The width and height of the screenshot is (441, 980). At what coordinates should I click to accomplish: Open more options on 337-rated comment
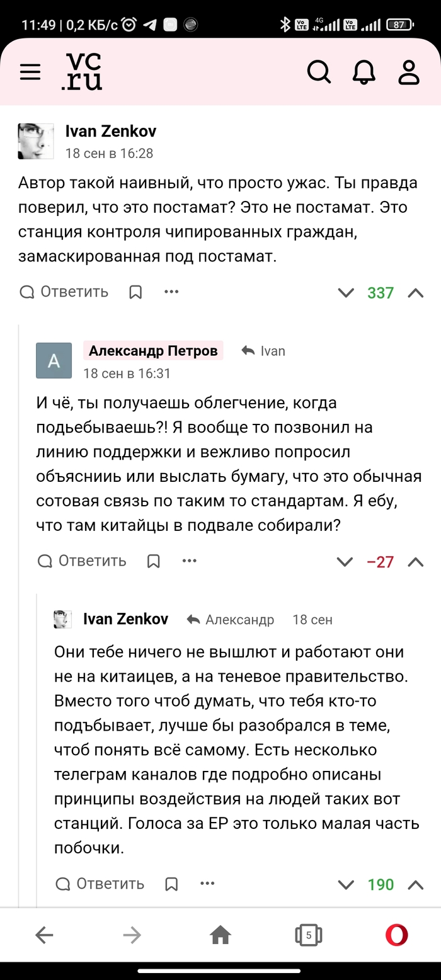(x=171, y=292)
